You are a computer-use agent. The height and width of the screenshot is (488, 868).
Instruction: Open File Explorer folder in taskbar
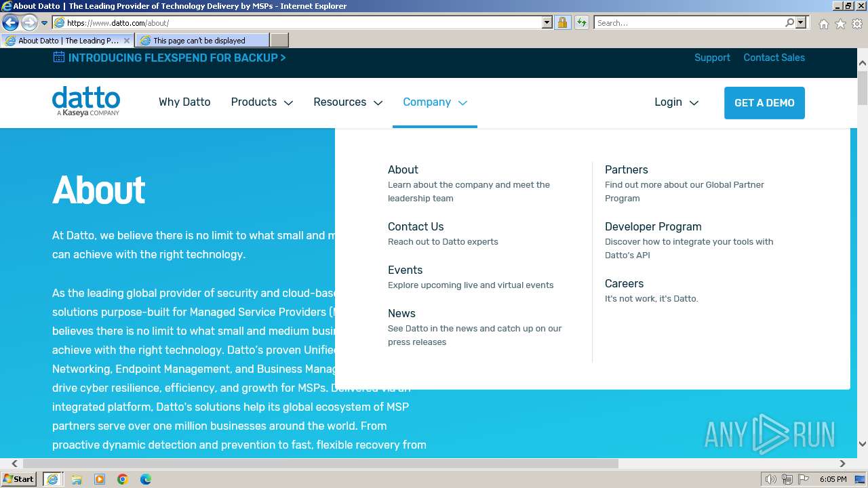[x=77, y=479]
